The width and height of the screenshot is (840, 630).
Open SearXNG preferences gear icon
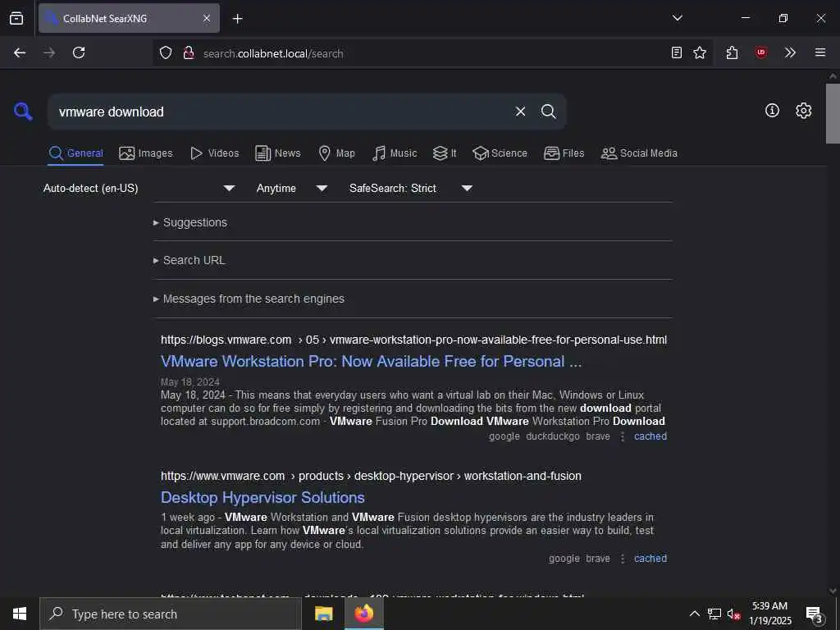(x=804, y=111)
